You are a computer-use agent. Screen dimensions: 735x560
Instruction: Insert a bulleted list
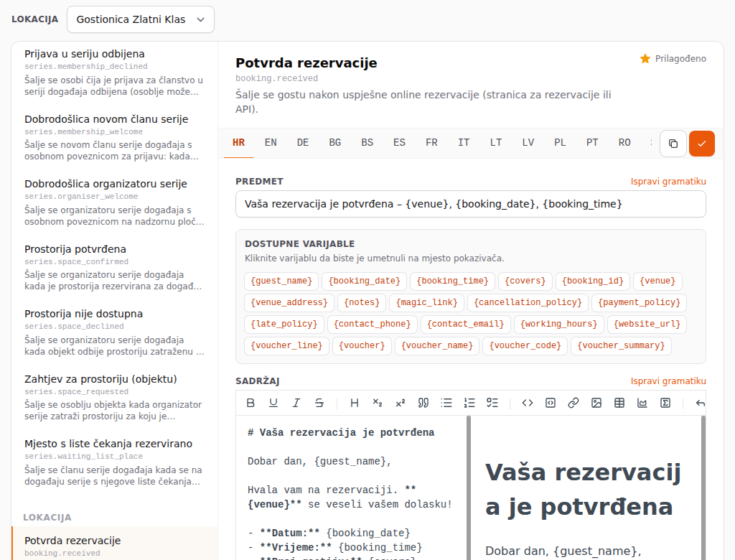pos(446,403)
